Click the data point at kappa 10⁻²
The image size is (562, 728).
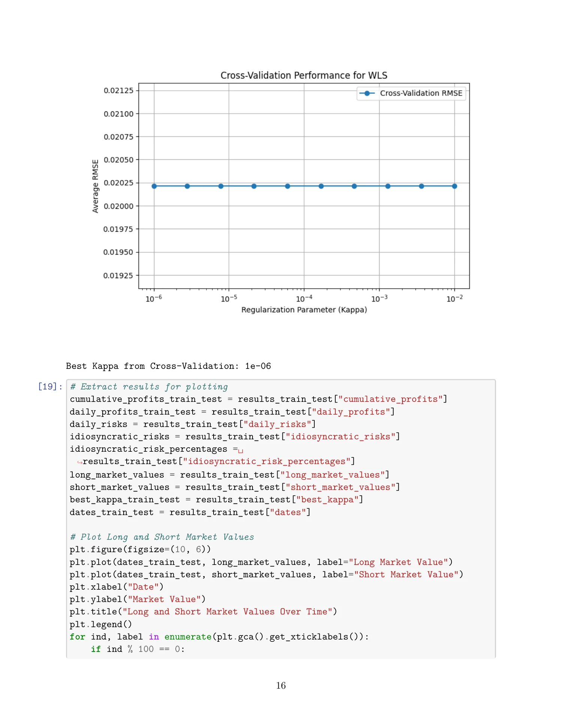tap(454, 186)
